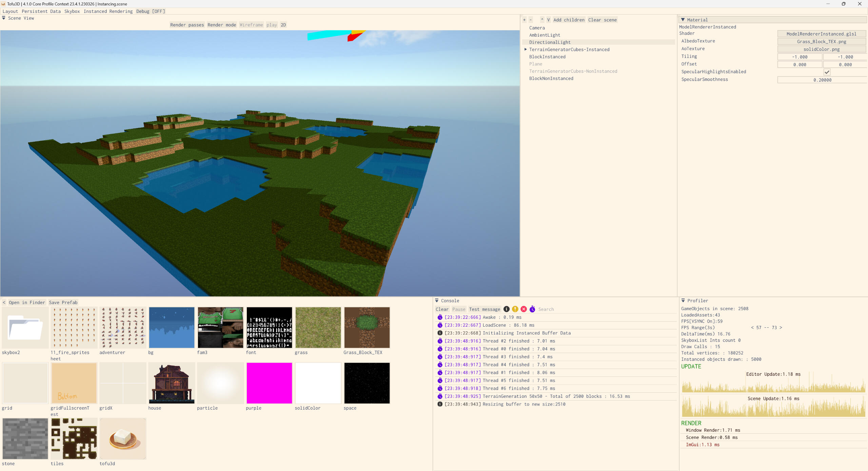Move object up with the caret button

(x=542, y=20)
